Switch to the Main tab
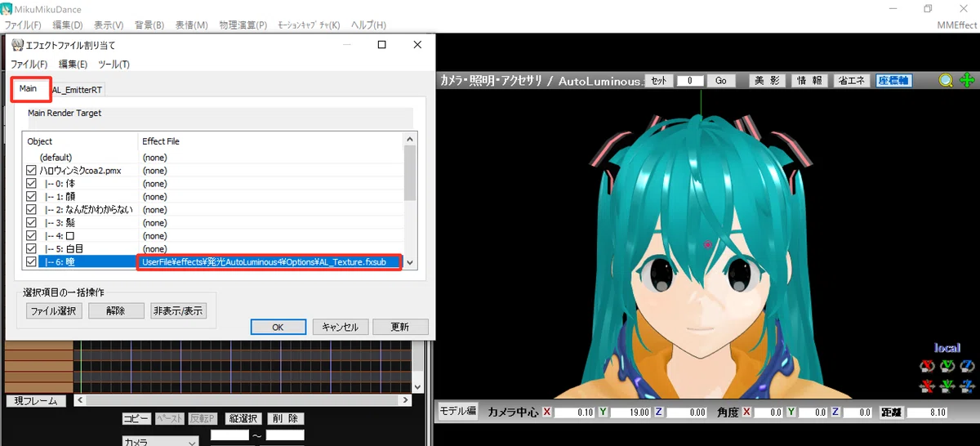The height and width of the screenshot is (446, 980). point(28,88)
